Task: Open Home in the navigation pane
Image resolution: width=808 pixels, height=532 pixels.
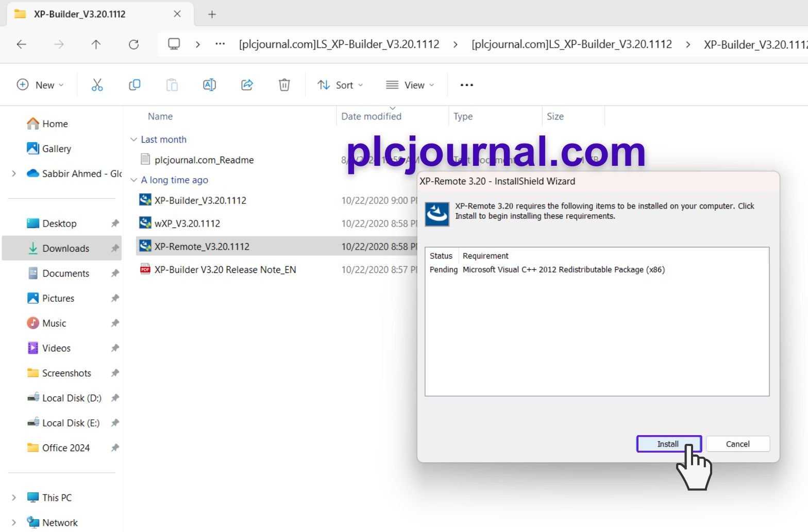Action: click(x=47, y=124)
